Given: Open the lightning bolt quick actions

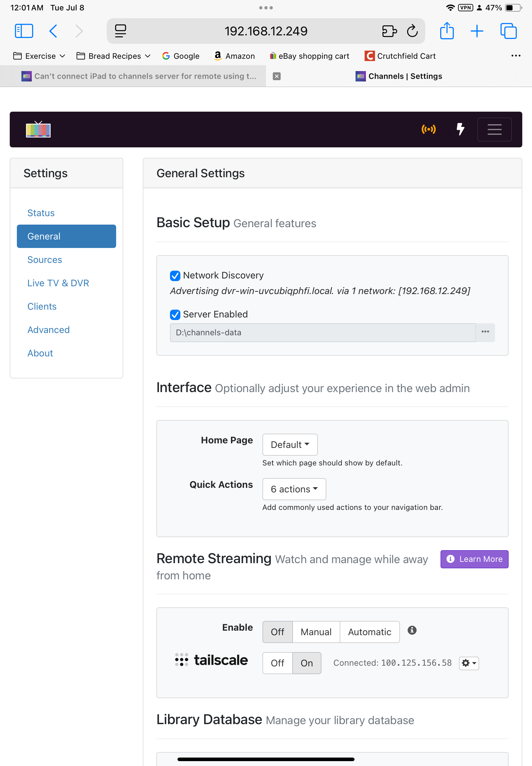Looking at the screenshot, I should pos(460,130).
